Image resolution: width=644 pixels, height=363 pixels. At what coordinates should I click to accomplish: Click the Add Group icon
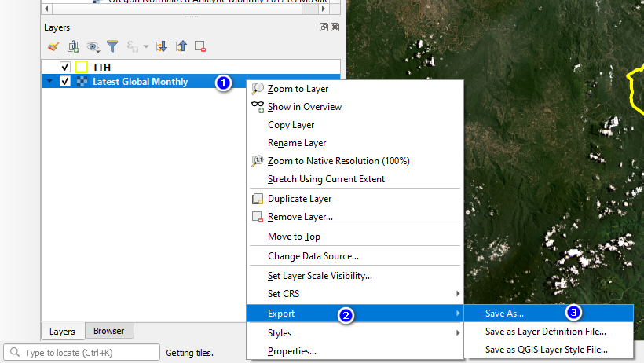click(73, 46)
